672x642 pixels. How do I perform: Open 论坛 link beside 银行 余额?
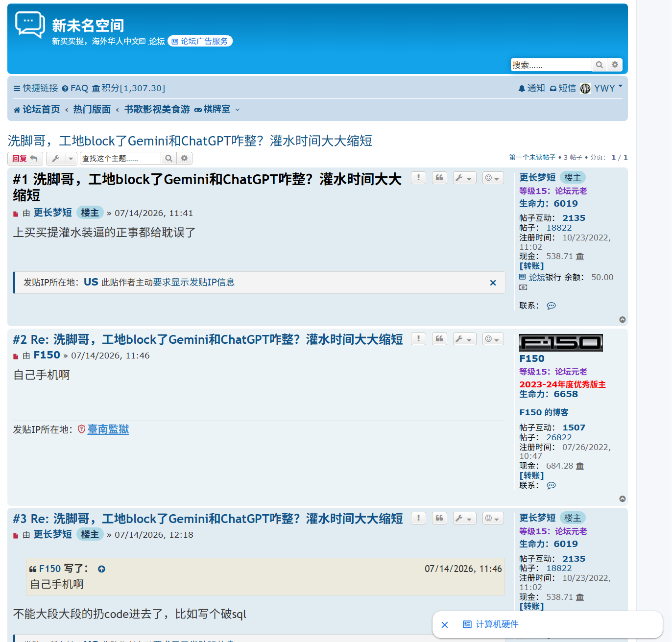click(x=537, y=277)
